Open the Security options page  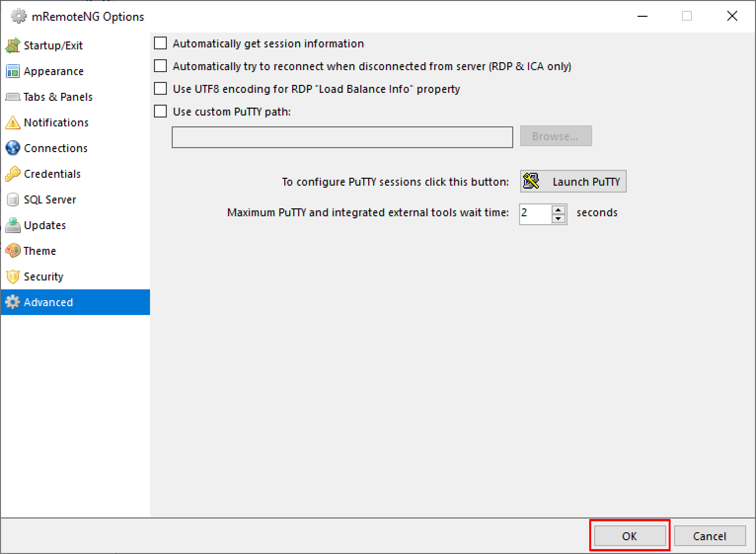point(75,277)
